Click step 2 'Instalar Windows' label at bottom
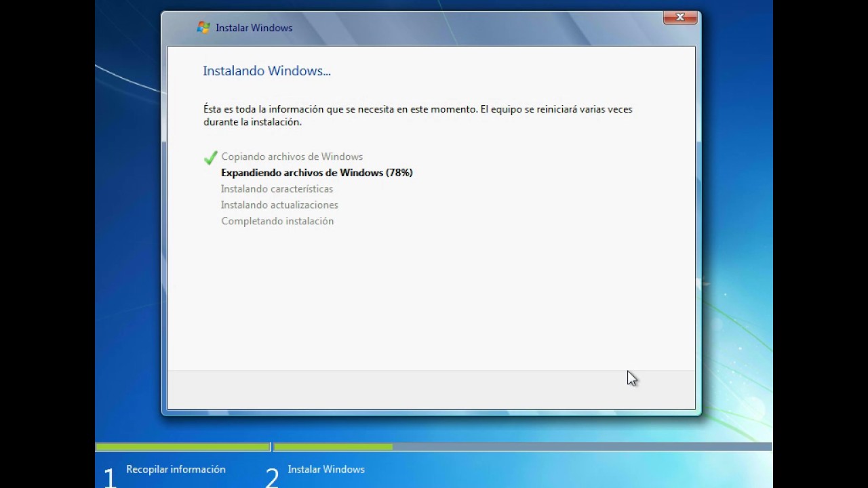The width and height of the screenshot is (868, 488). pos(325,469)
